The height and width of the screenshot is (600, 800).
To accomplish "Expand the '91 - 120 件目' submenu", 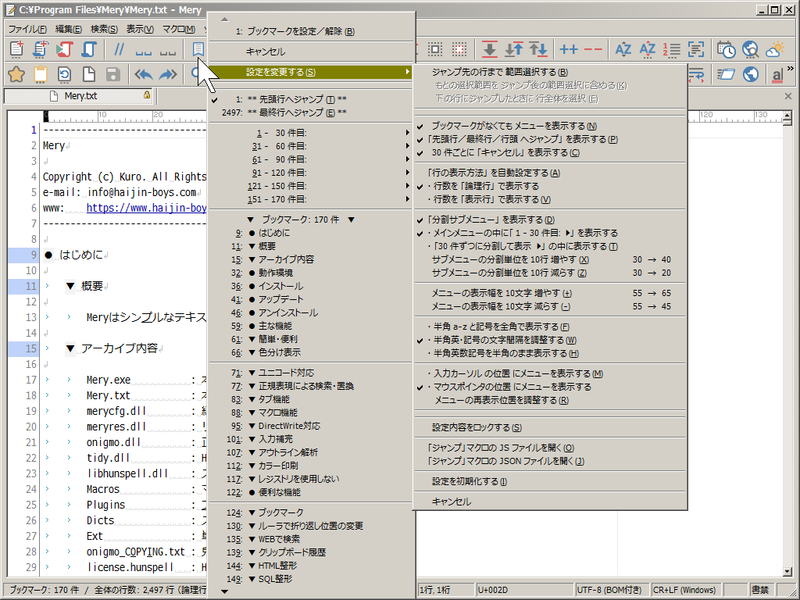I will tap(311, 172).
